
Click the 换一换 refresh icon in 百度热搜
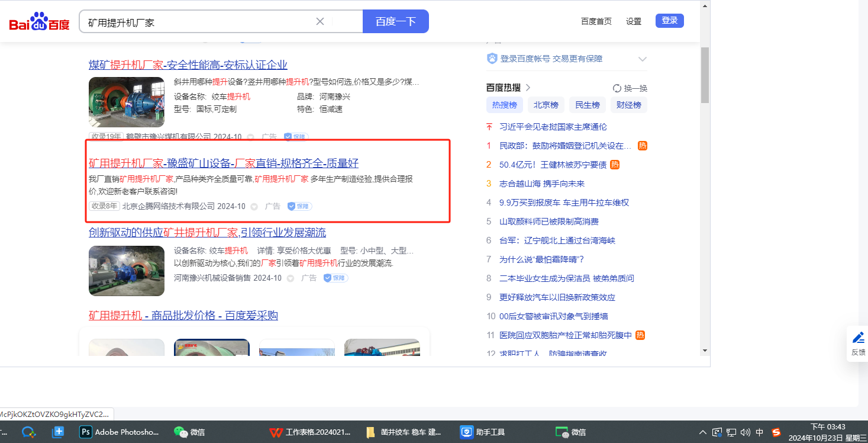pos(617,88)
